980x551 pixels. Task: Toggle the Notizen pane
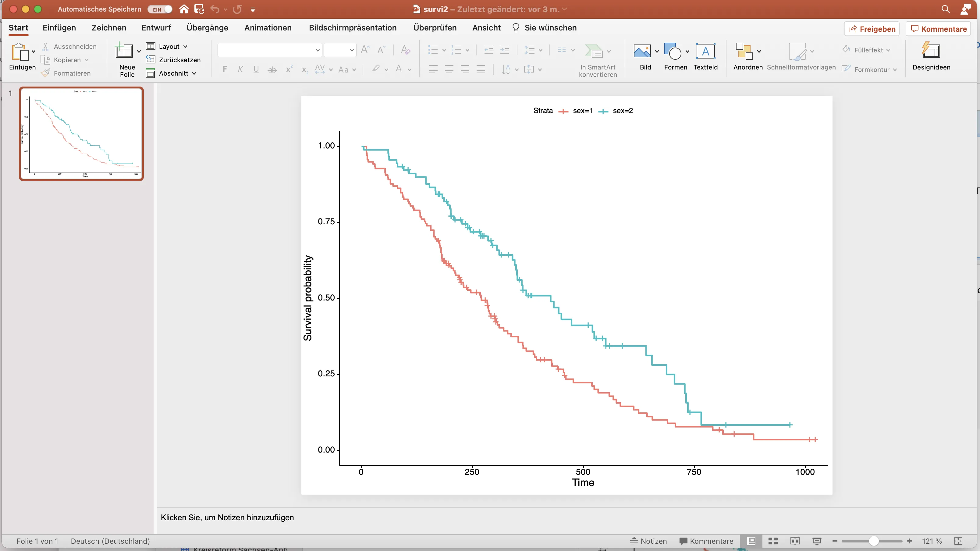(x=649, y=541)
